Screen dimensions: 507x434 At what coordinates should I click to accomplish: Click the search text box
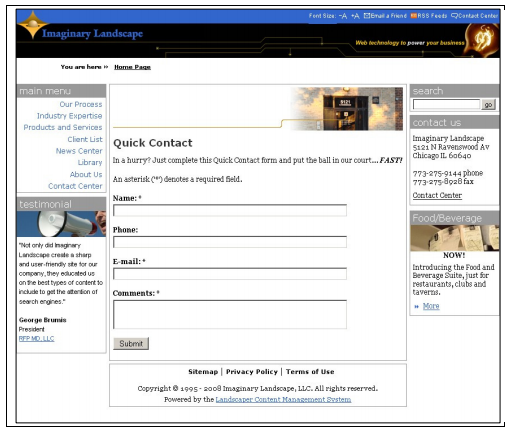coord(446,104)
